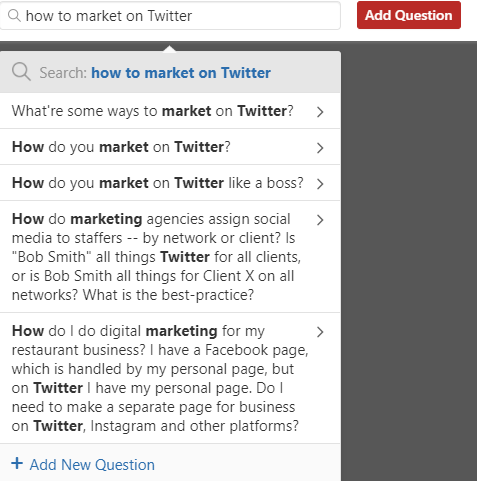Select 'Search: how to market on Twitter' row
Image resolution: width=477 pixels, height=481 pixels.
(x=170, y=72)
